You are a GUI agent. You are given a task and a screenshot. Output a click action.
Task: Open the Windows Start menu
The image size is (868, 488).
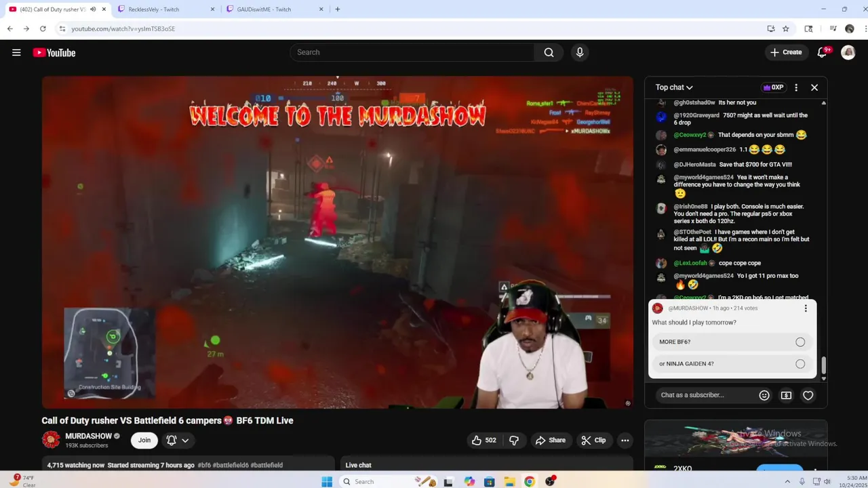327,482
